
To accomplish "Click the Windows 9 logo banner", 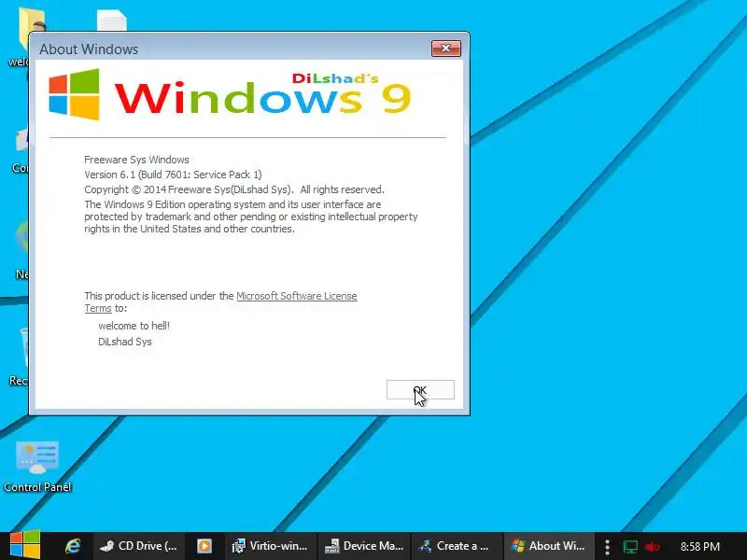I will coord(230,94).
